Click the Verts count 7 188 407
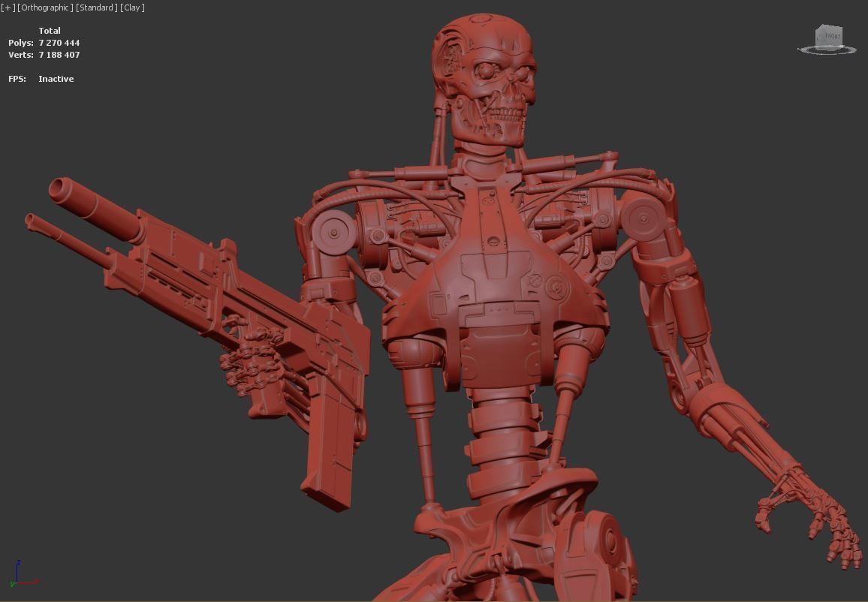This screenshot has width=868, height=602. pyautogui.click(x=59, y=55)
